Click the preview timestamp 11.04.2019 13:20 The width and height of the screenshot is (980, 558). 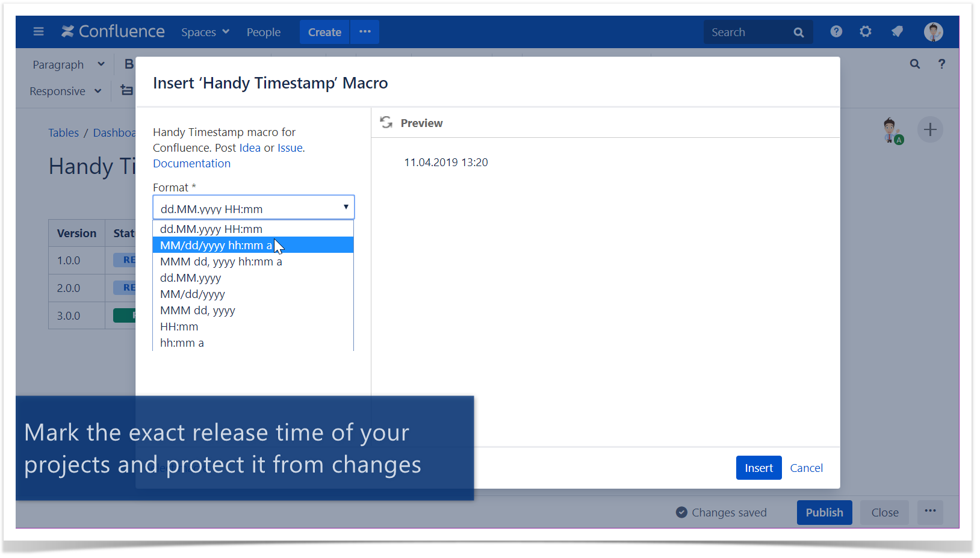click(x=445, y=163)
